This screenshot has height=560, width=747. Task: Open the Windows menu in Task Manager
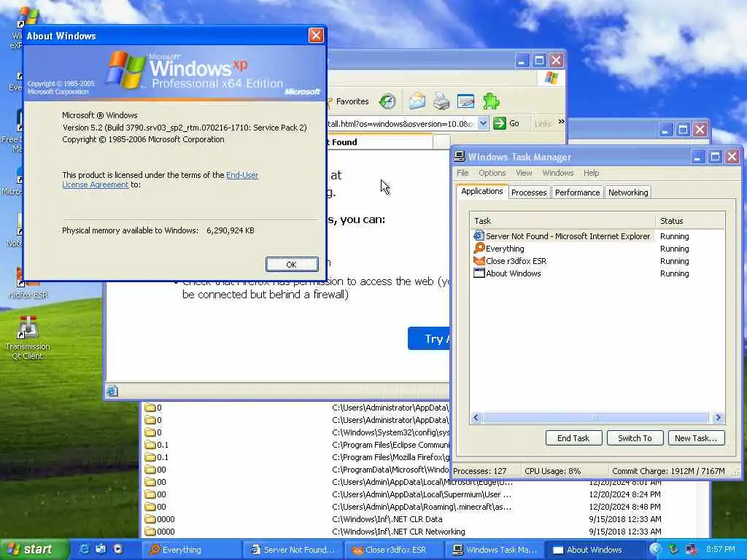pyautogui.click(x=558, y=173)
